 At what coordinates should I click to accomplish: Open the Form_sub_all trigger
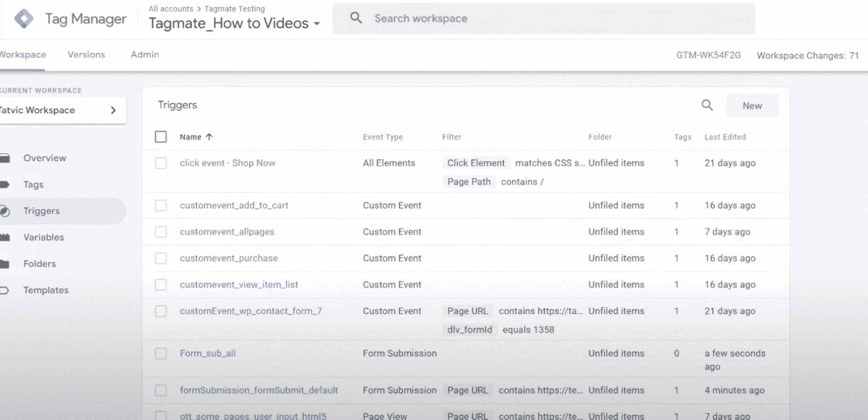(207, 354)
